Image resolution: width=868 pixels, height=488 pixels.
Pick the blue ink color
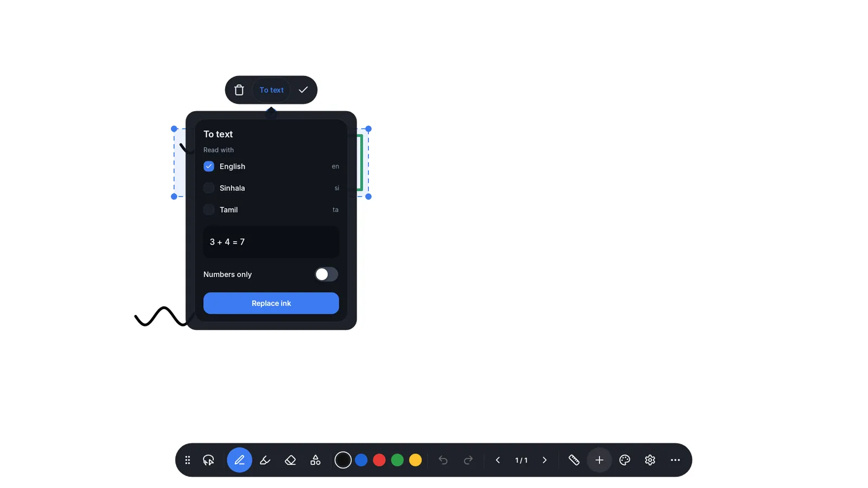[x=361, y=460]
